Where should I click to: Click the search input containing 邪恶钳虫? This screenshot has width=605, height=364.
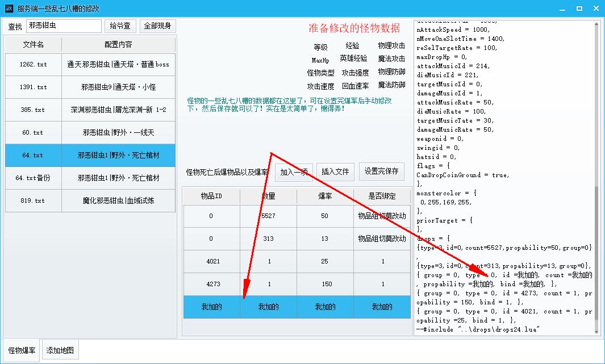coord(64,26)
